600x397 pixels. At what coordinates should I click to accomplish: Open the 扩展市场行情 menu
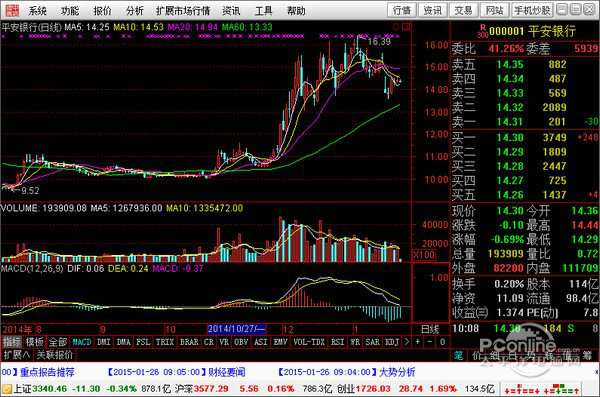pos(183,11)
